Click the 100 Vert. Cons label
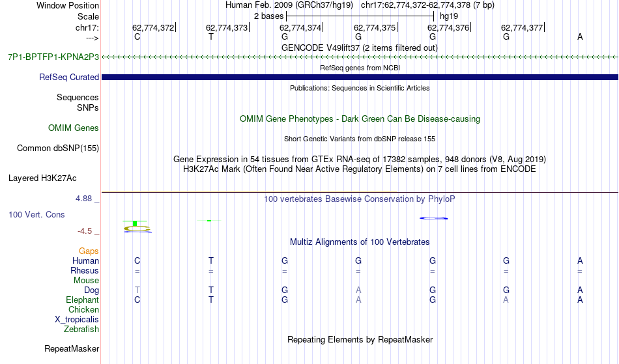The width and height of the screenshot is (619, 364). pos(36,214)
